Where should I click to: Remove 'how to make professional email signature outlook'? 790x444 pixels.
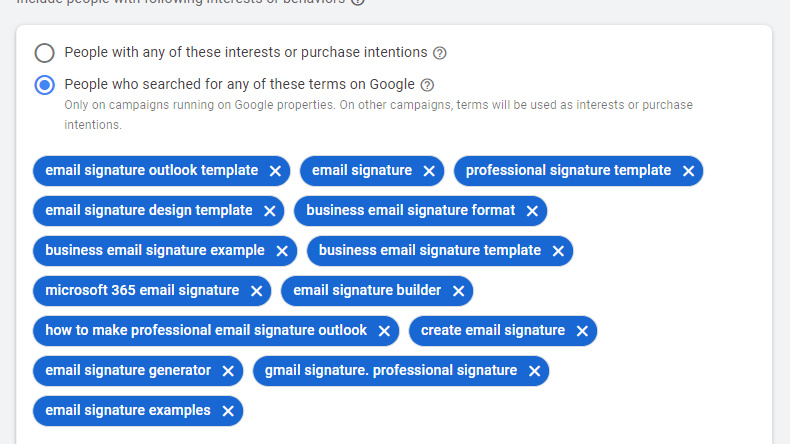(384, 331)
